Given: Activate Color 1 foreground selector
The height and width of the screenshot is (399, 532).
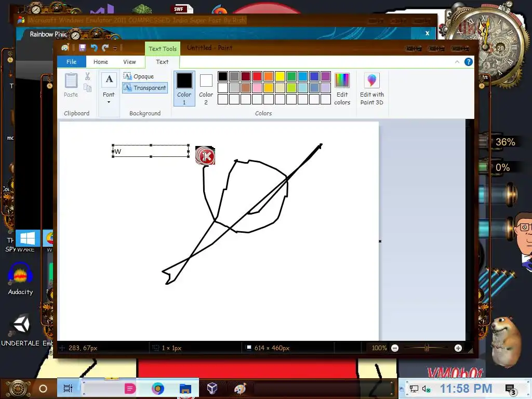Looking at the screenshot, I should (184, 88).
